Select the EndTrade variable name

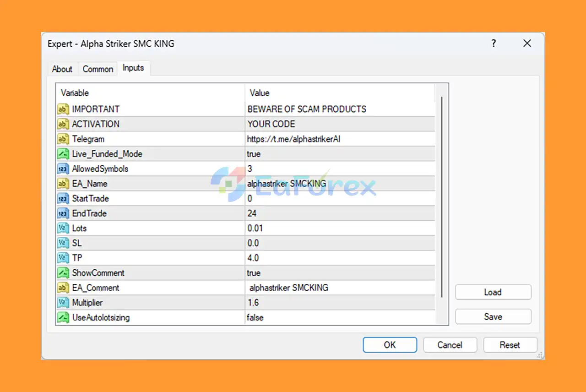pyautogui.click(x=89, y=213)
